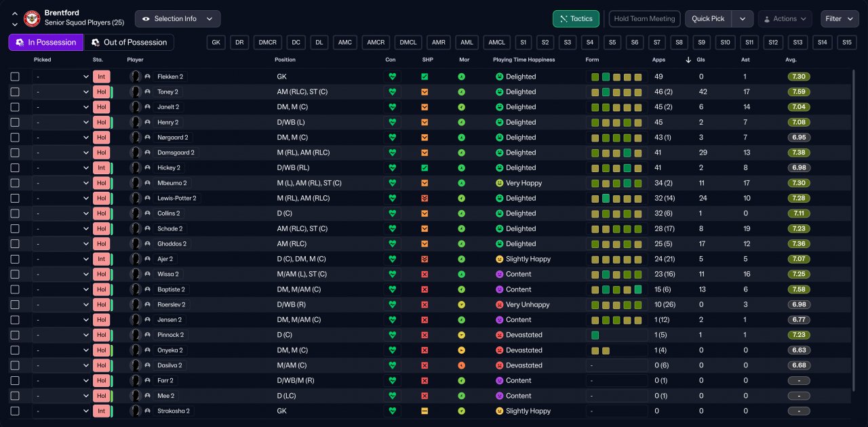Open the Selection Info dropdown

(x=178, y=19)
